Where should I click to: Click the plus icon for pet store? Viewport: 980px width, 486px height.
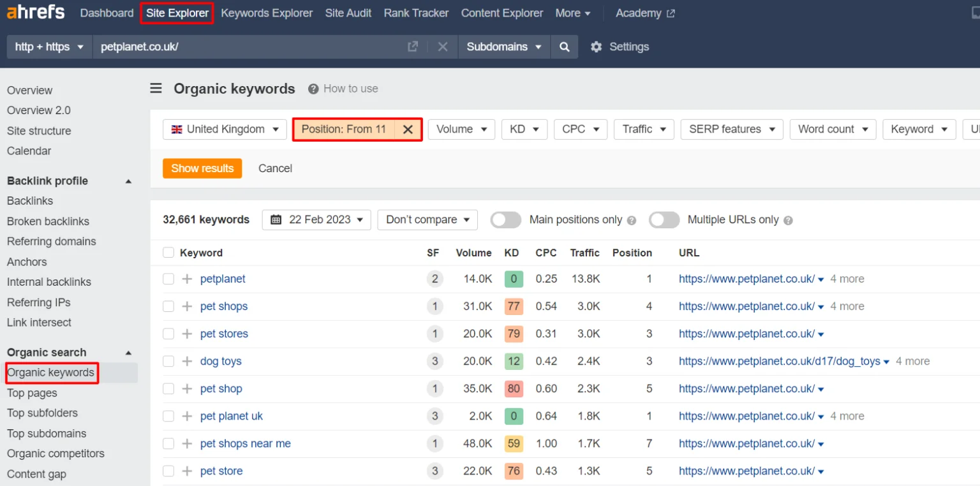click(x=187, y=471)
